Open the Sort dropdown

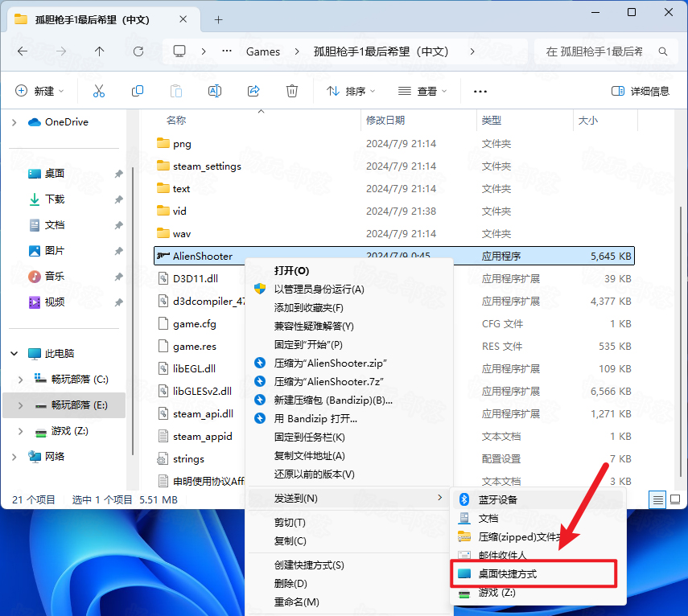coord(351,91)
